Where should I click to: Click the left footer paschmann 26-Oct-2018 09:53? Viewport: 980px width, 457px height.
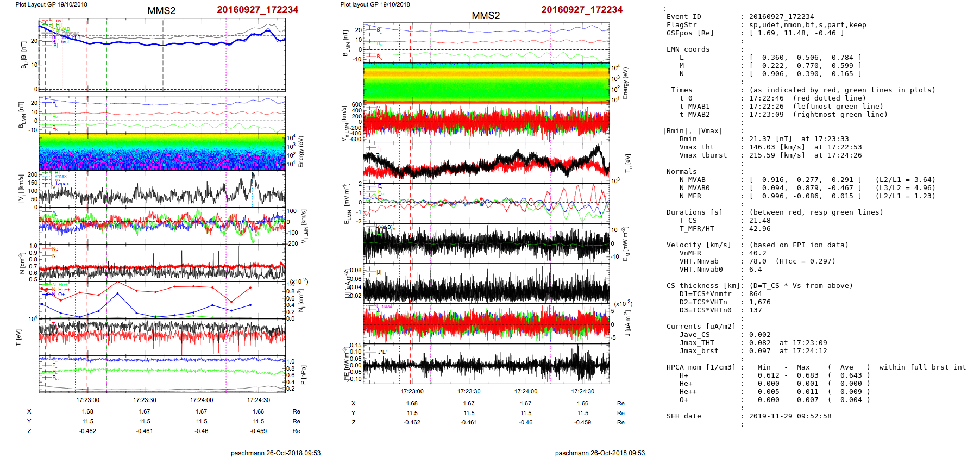275,453
